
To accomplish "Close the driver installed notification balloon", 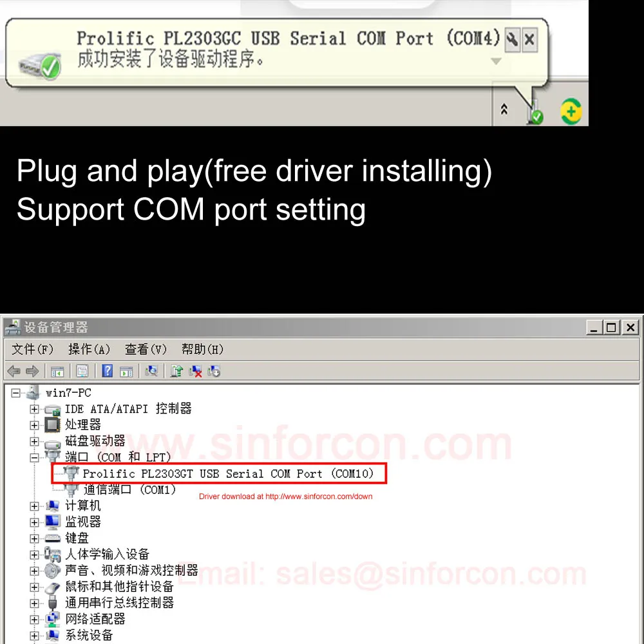I will [x=530, y=40].
